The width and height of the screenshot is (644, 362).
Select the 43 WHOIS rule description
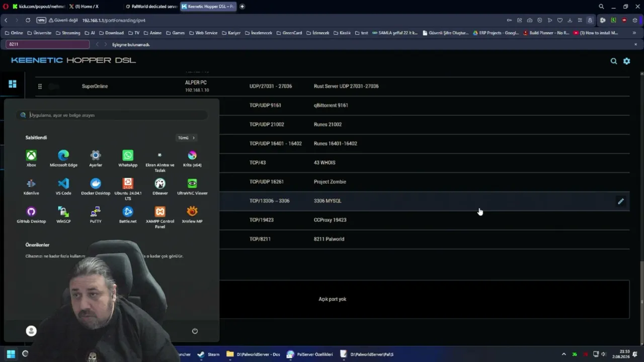pos(325,163)
